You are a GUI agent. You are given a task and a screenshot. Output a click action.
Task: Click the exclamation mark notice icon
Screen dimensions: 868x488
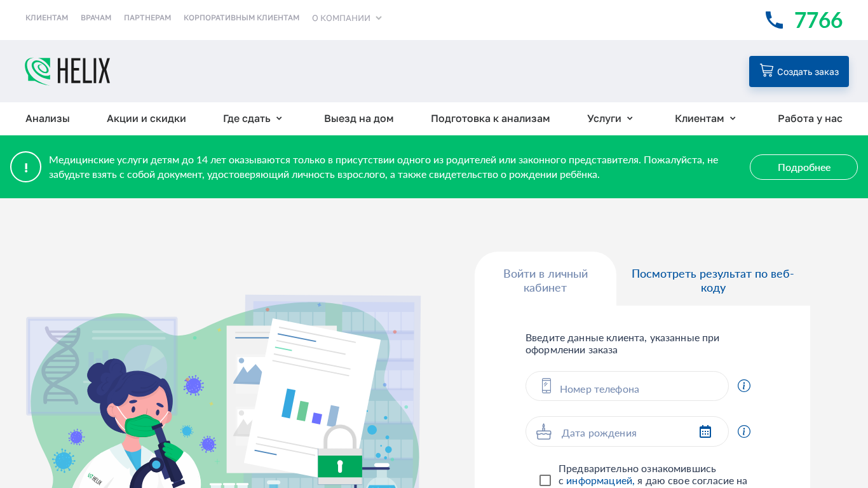(x=25, y=167)
